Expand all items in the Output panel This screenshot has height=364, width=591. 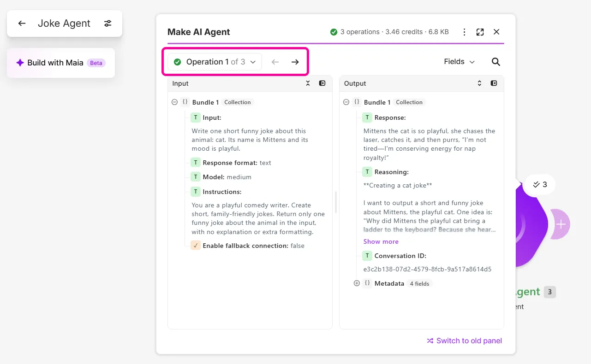coord(479,83)
